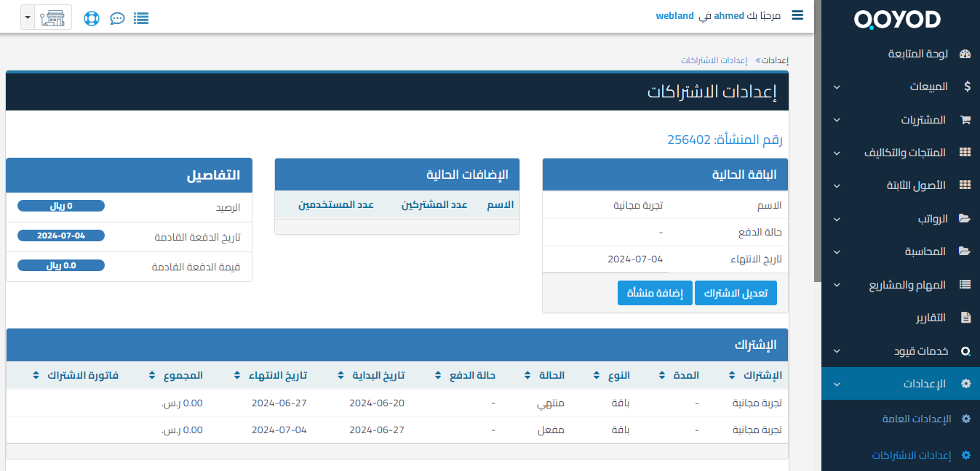
Task: Click the إضافة منشأة button
Action: (x=654, y=293)
